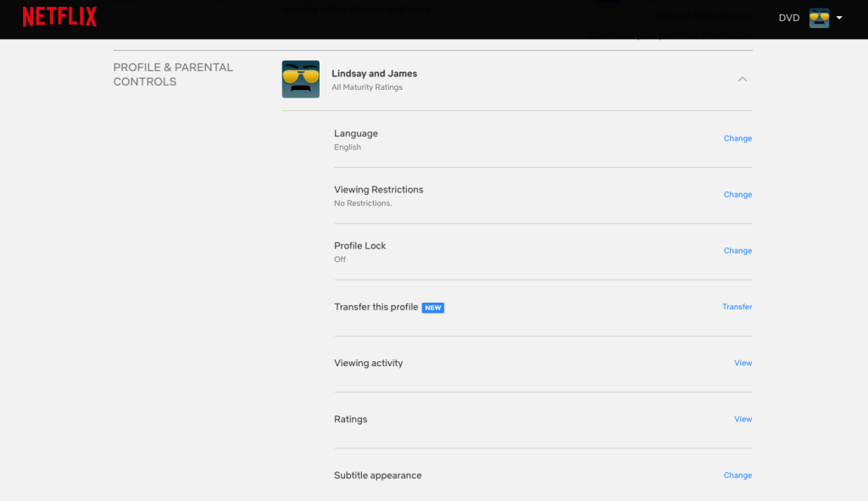Viewport: 868px width, 501px height.
Task: Click the All Maturity Ratings text
Action: pyautogui.click(x=366, y=87)
